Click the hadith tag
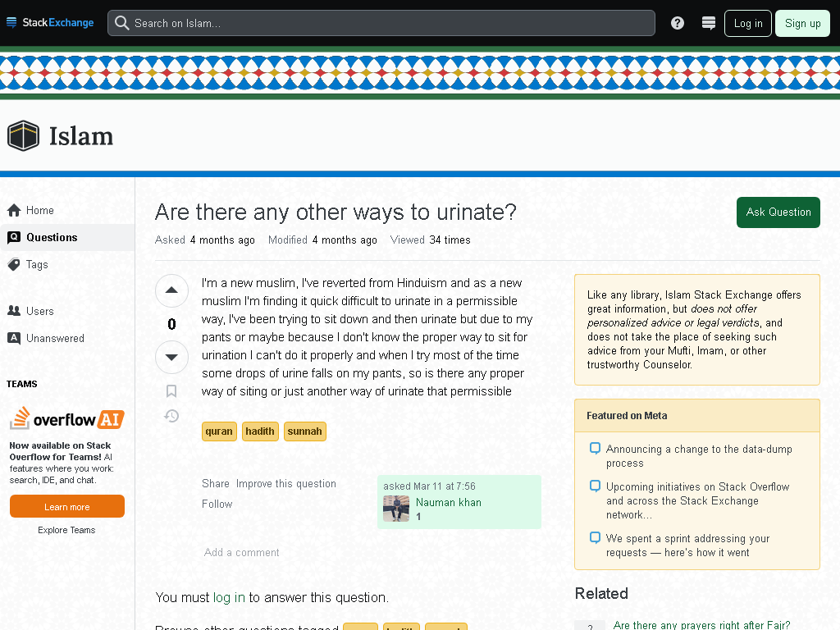840x630 pixels. coord(260,431)
